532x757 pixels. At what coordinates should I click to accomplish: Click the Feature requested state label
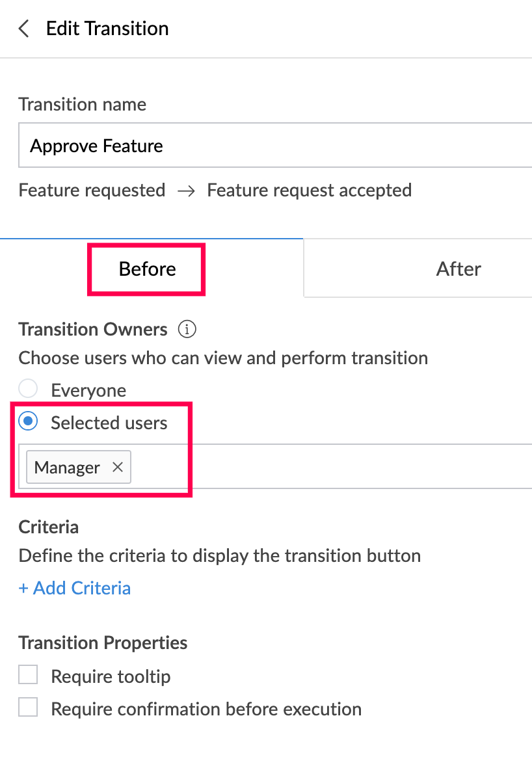click(x=92, y=191)
